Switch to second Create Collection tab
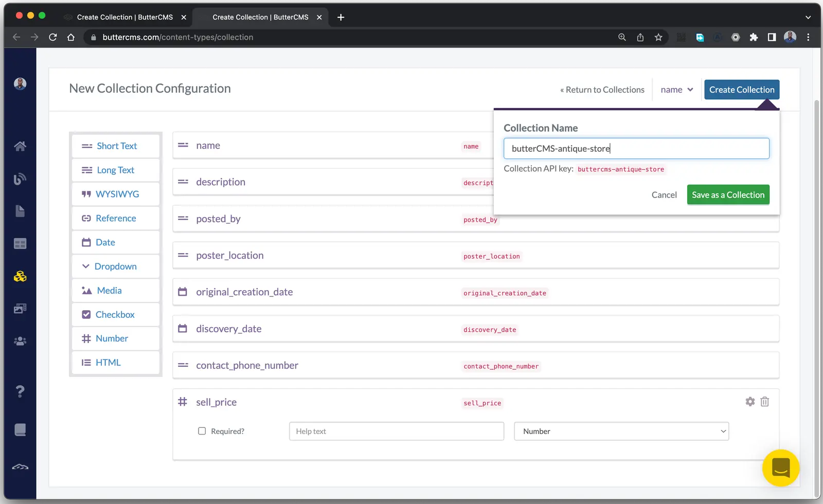823x504 pixels. click(260, 17)
